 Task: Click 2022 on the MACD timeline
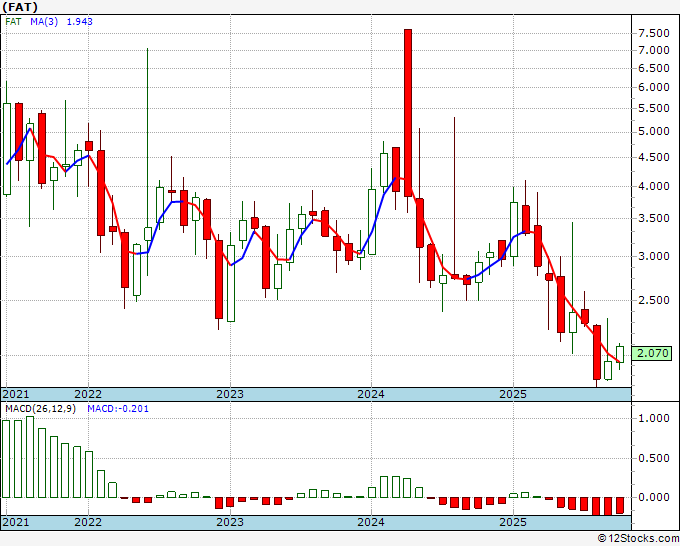[88, 522]
